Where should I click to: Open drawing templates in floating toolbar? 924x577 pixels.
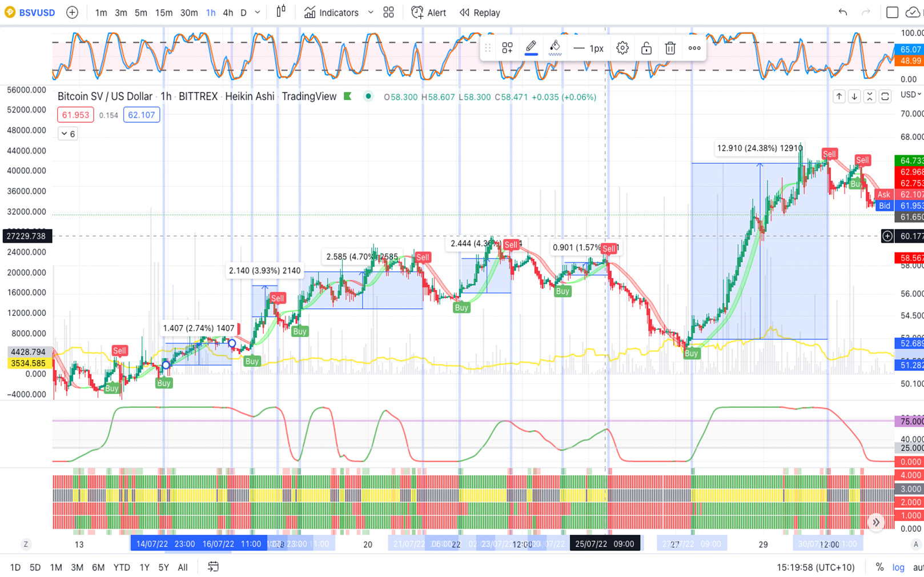point(507,49)
